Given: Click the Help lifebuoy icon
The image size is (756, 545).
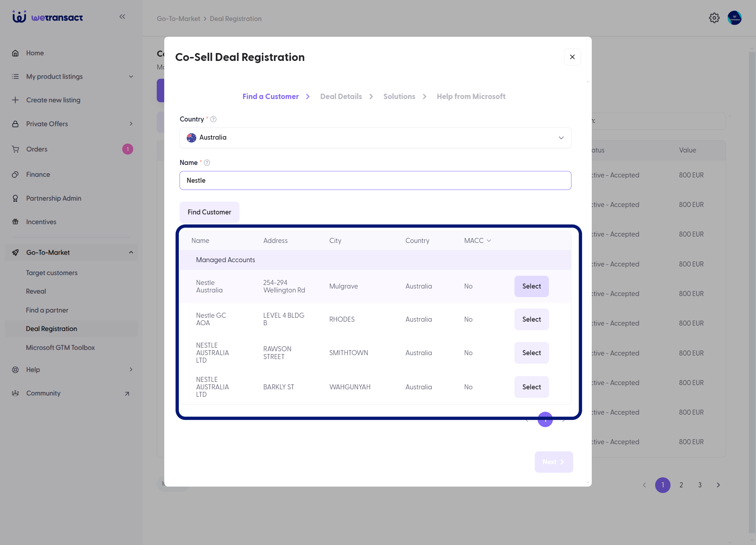Looking at the screenshot, I should point(15,370).
